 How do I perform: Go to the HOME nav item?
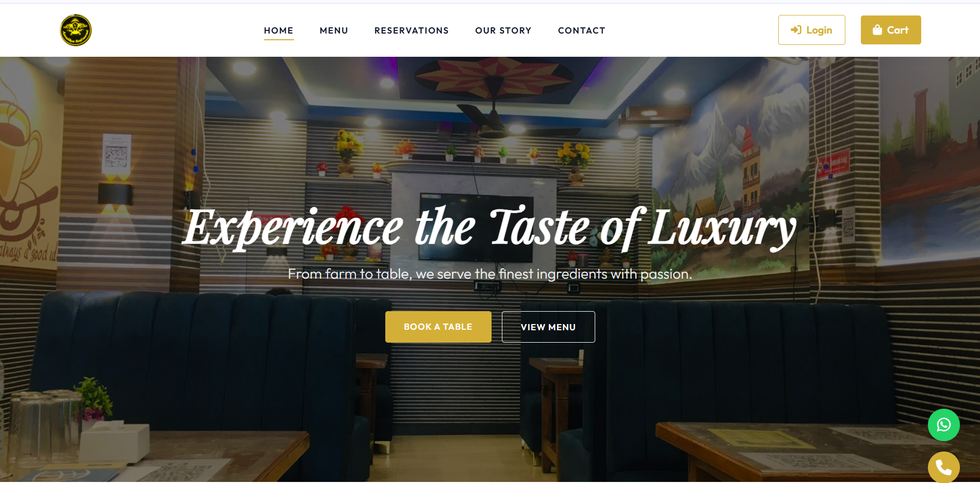279,30
